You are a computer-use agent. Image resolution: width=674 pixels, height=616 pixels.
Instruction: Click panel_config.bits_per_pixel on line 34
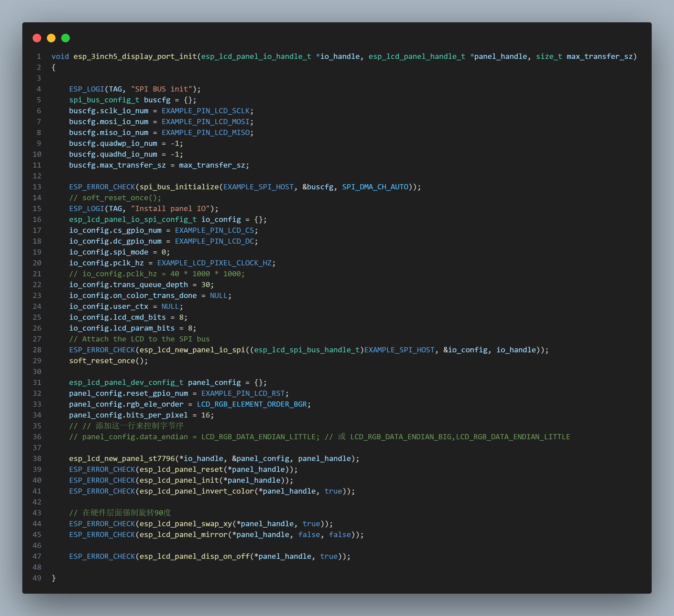pyautogui.click(x=128, y=415)
